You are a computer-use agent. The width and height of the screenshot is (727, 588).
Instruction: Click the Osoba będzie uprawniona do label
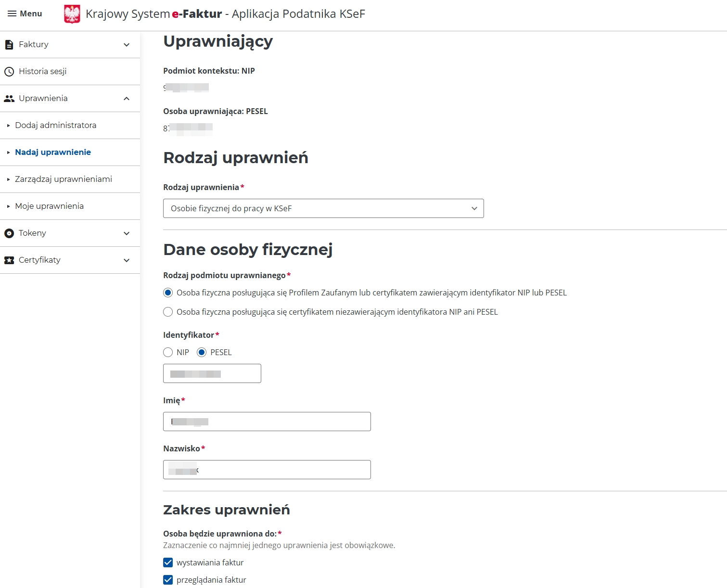(220, 534)
